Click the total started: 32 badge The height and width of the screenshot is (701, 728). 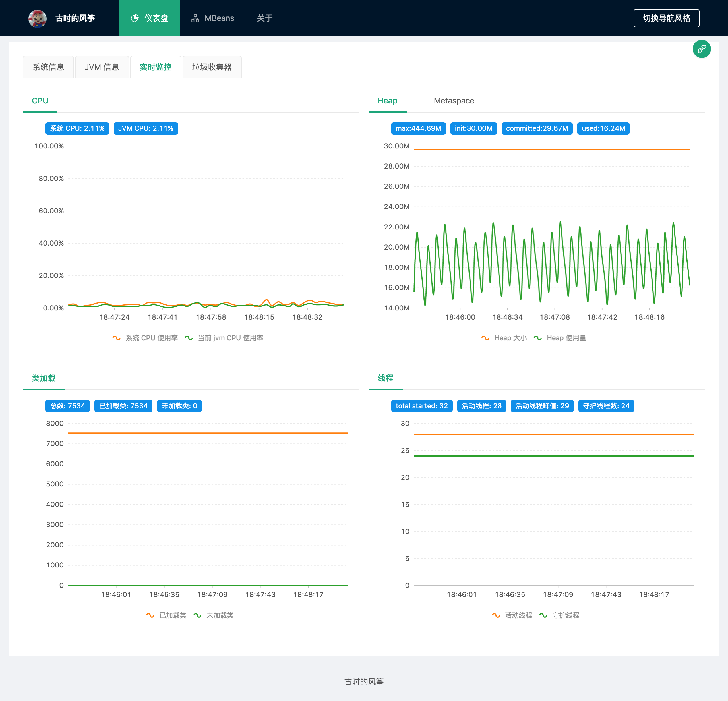coord(421,406)
